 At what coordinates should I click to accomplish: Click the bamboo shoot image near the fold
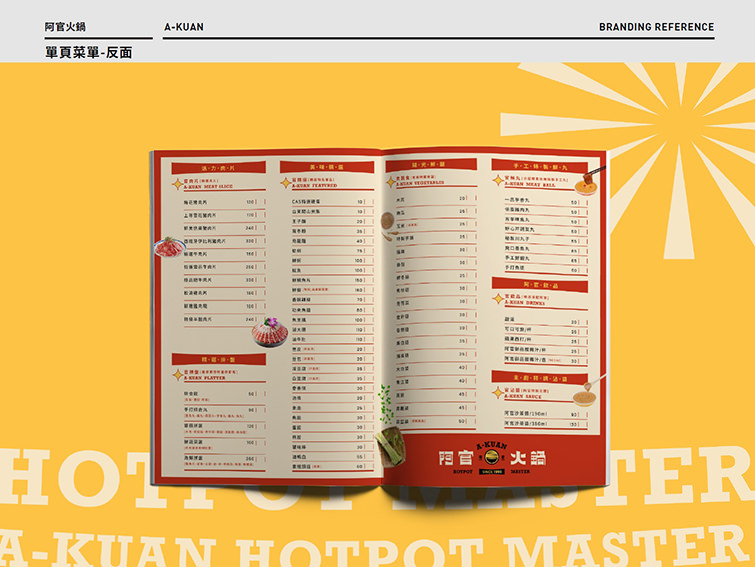[x=391, y=447]
